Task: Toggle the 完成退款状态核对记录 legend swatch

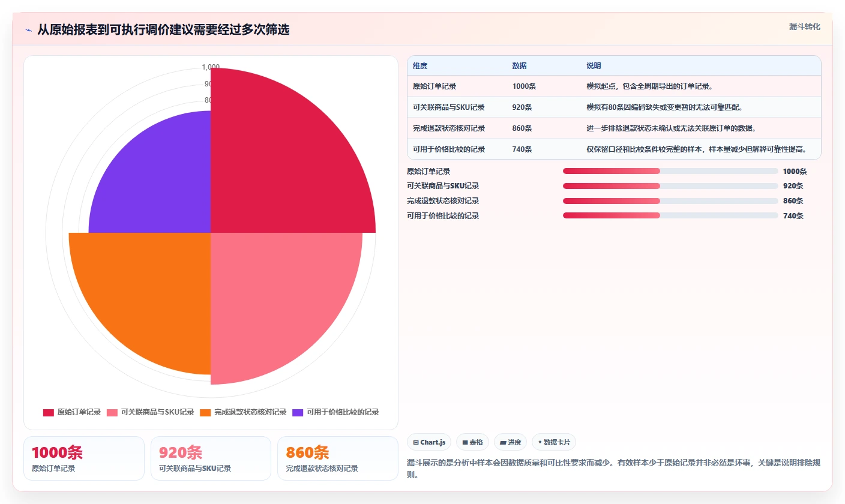Action: [205, 412]
